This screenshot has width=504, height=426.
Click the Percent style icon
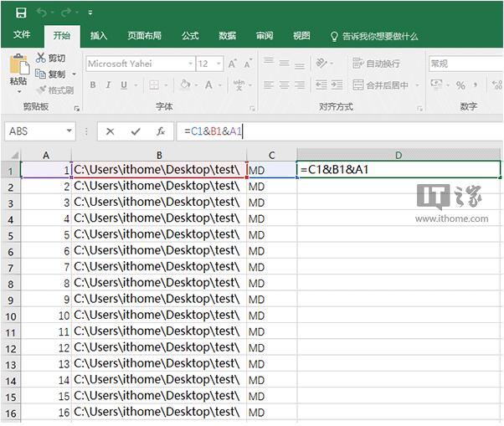[x=460, y=85]
